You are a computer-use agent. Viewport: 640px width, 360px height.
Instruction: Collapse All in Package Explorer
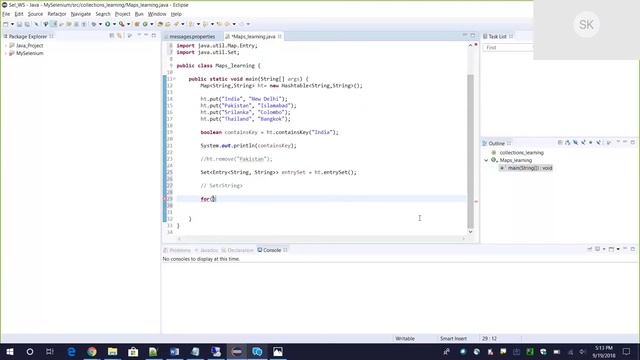[x=111, y=36]
